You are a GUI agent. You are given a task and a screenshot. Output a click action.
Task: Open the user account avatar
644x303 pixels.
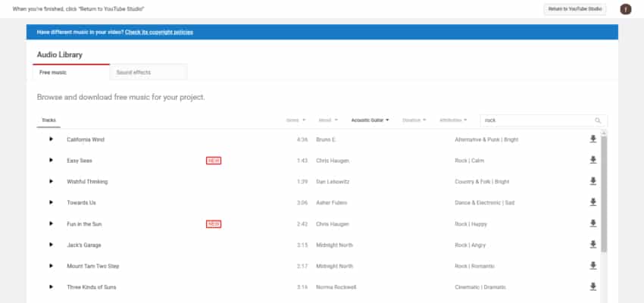pyautogui.click(x=626, y=9)
